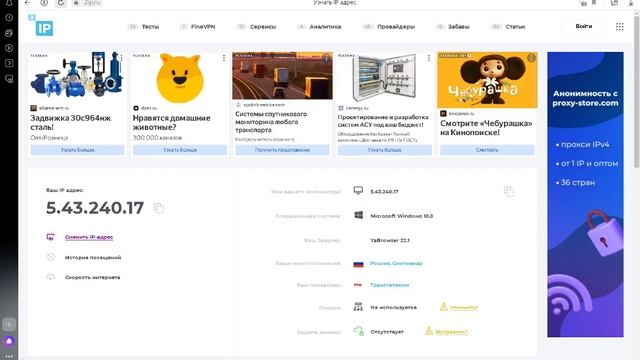This screenshot has height=360, width=640.
Task: Click the computer monitor icon beside the computer name
Action: pos(358,191)
